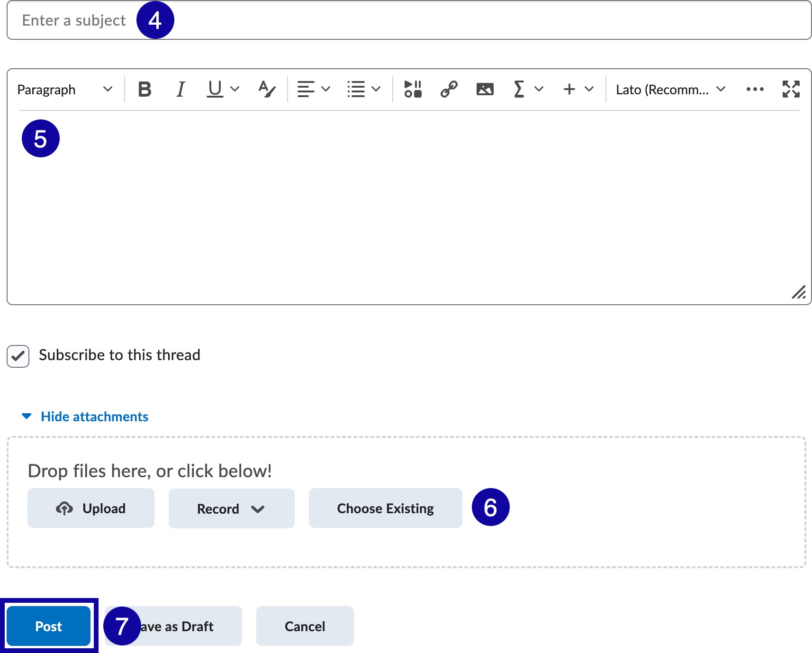
Task: Click the editor resize handle
Action: pos(799,292)
